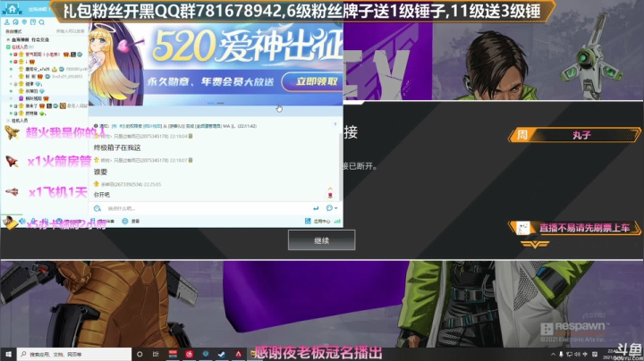Click the 周 丸子 overlay banner
This screenshot has width=644, height=361.
tap(574, 135)
